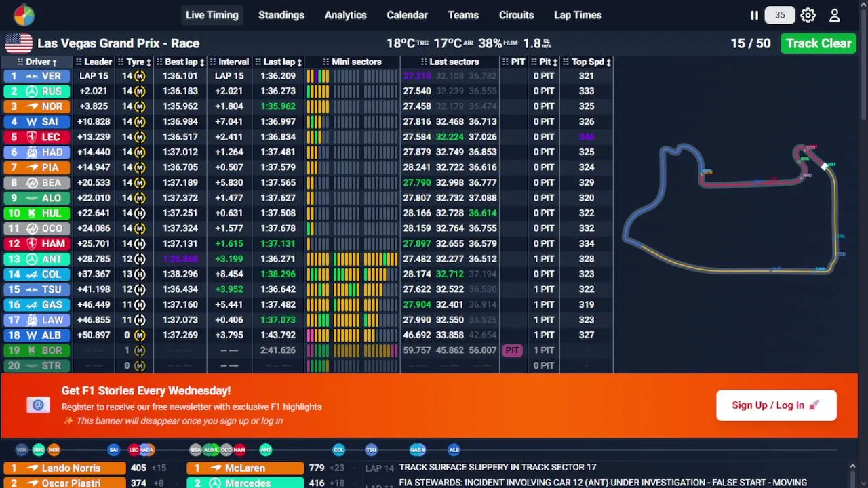Click the Track Clear status button
Viewport: 868px width, 488px height.
[818, 43]
